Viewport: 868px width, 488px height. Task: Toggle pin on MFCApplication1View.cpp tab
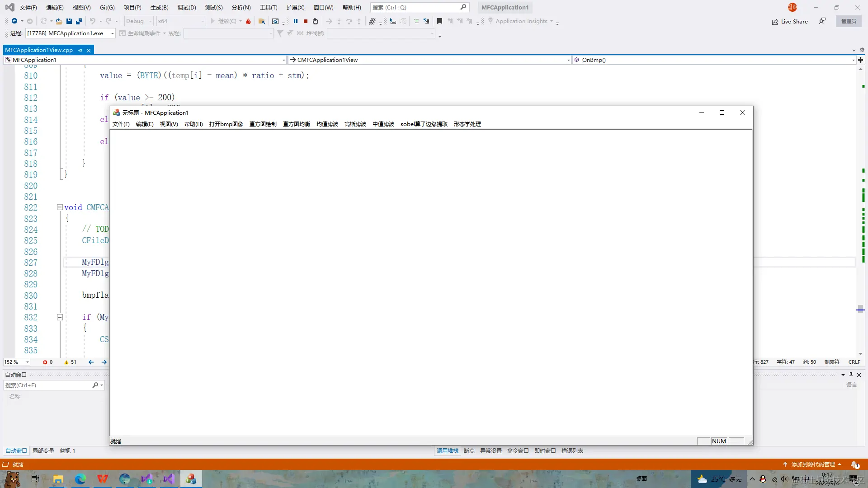80,50
